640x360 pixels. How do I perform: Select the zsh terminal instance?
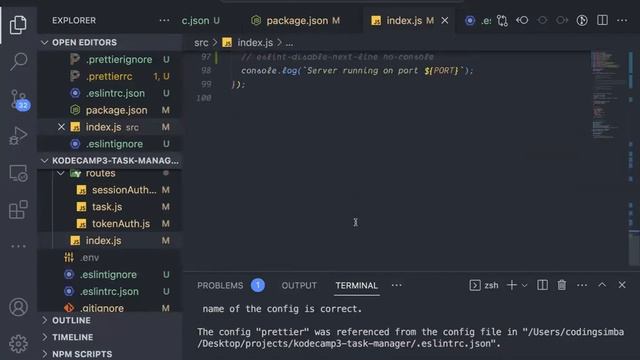pos(484,285)
